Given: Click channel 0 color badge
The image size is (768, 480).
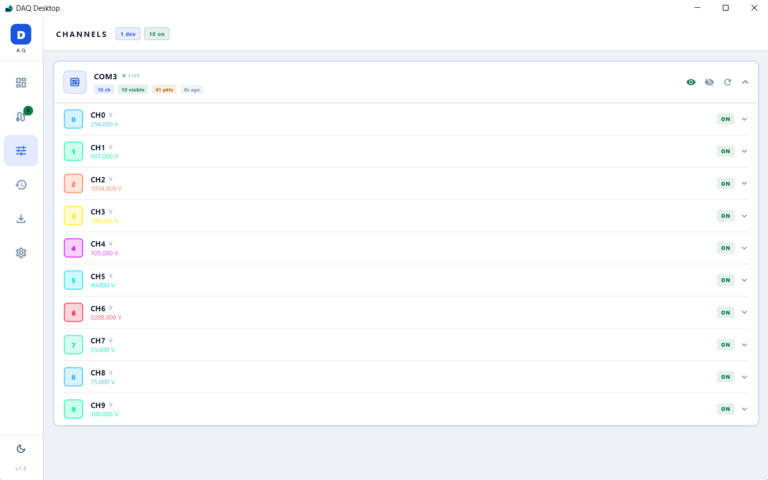Looking at the screenshot, I should click(x=73, y=119).
